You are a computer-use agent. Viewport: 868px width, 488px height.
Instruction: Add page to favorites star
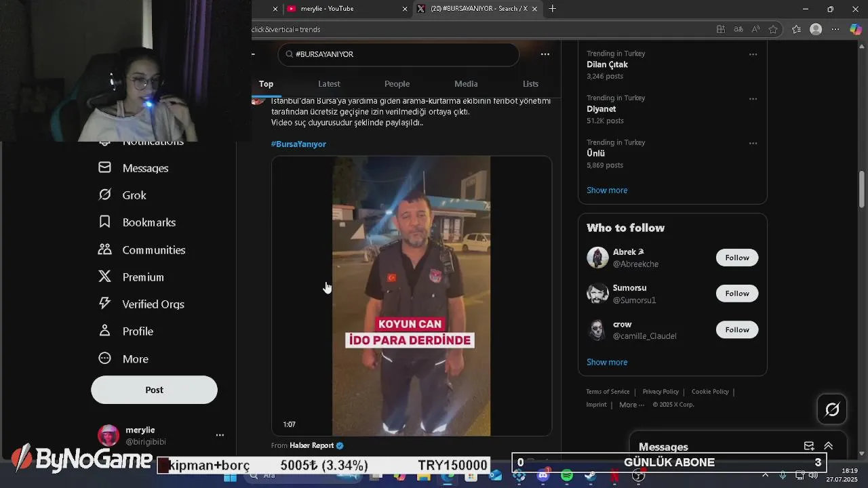773,29
